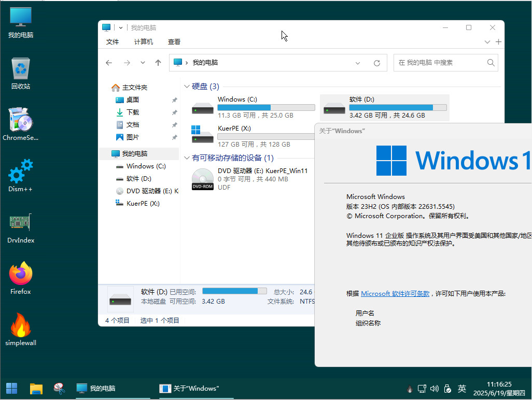Open the 回收站 recycle bin icon

pyautogui.click(x=21, y=74)
